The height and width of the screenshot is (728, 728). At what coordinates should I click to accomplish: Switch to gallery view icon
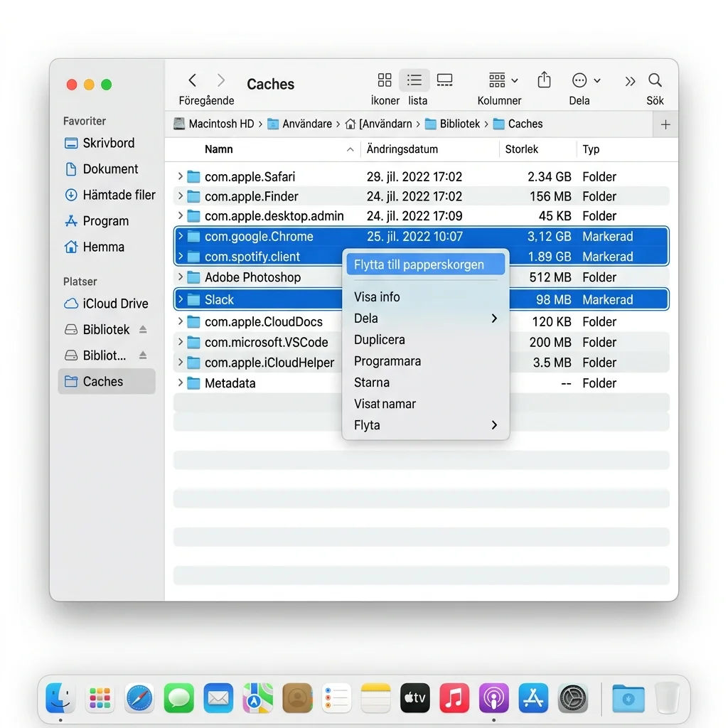[x=444, y=80]
